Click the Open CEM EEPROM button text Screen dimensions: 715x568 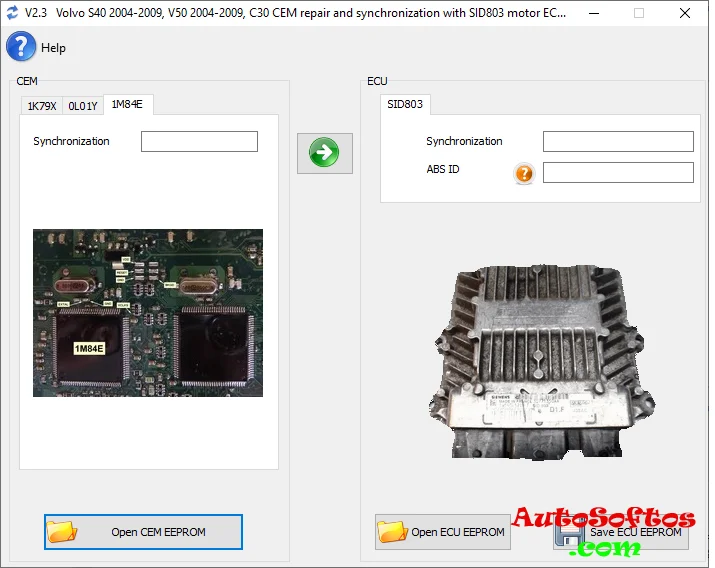pos(158,532)
